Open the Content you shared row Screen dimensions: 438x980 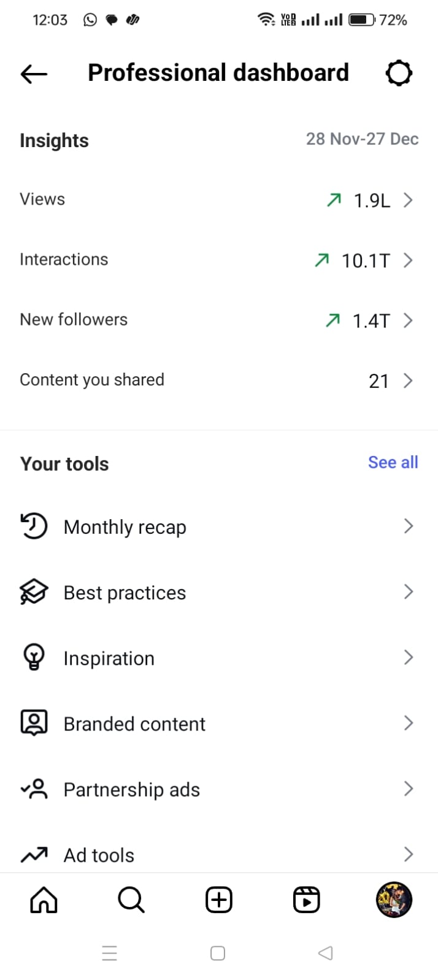92,380
